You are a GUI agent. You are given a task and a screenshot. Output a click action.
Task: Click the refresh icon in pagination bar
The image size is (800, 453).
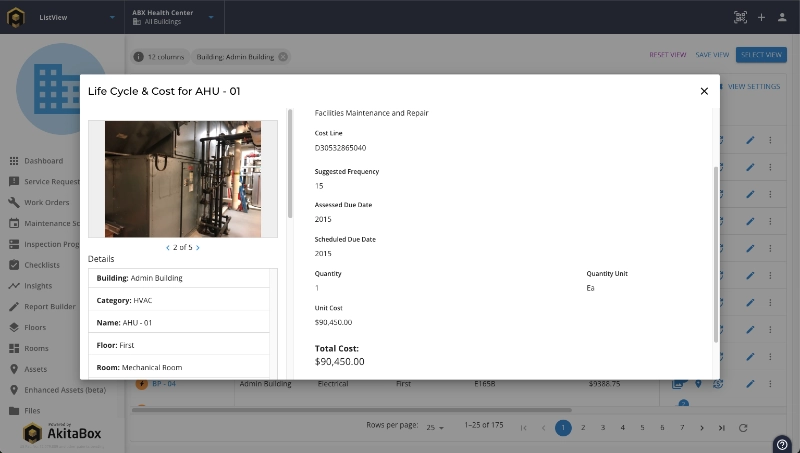[743, 428]
